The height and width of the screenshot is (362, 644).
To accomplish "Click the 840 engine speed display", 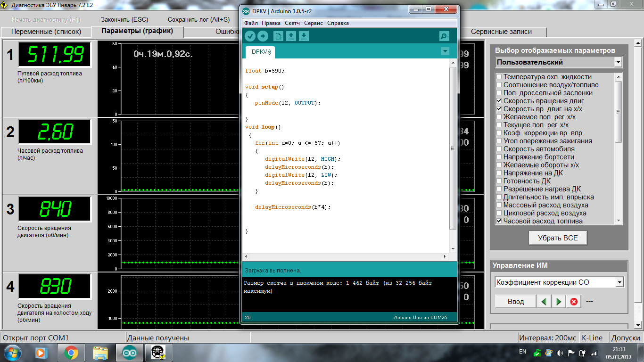I will tap(55, 209).
